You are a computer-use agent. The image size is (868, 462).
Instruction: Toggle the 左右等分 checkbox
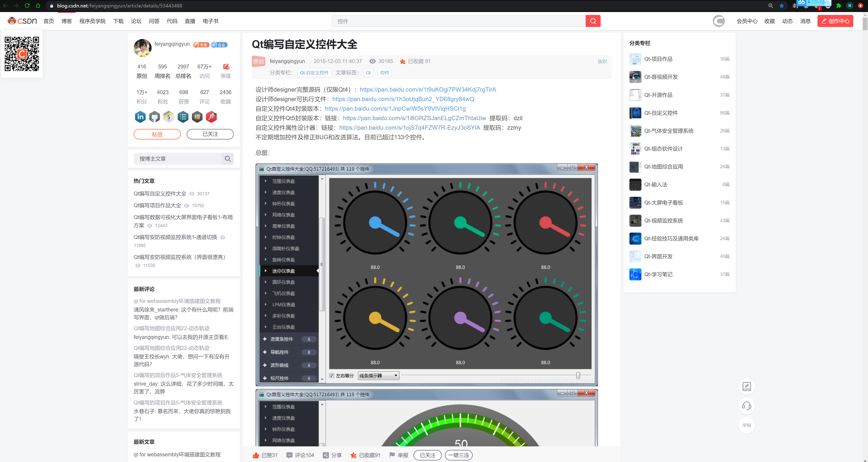(331, 376)
